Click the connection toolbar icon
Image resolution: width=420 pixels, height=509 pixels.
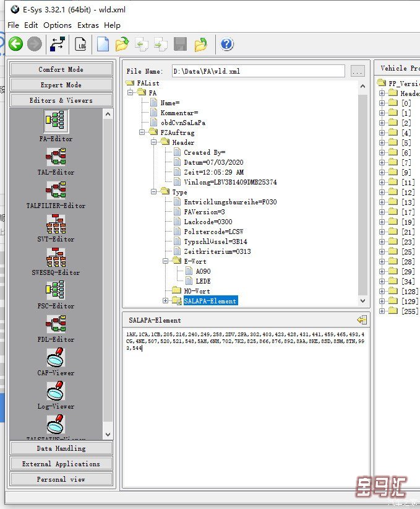click(x=58, y=44)
